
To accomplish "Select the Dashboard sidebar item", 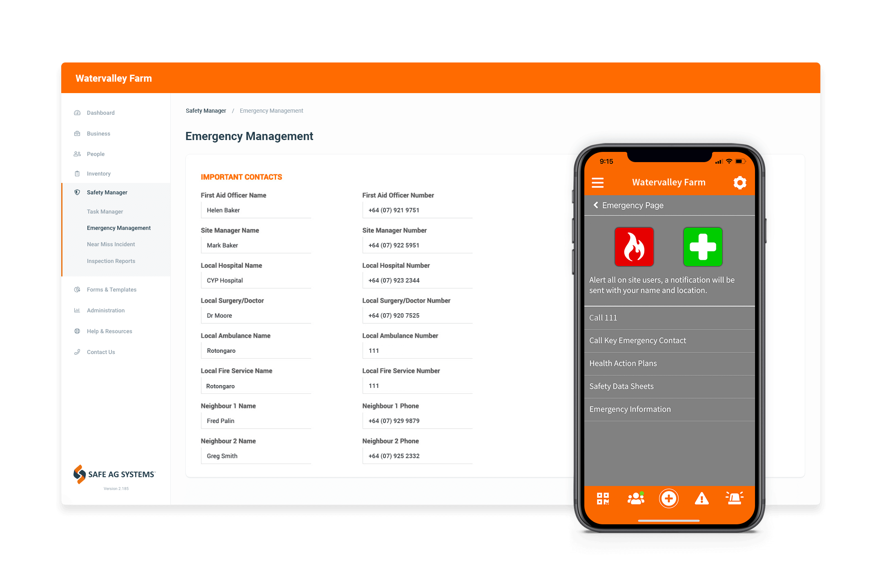I will tap(100, 113).
